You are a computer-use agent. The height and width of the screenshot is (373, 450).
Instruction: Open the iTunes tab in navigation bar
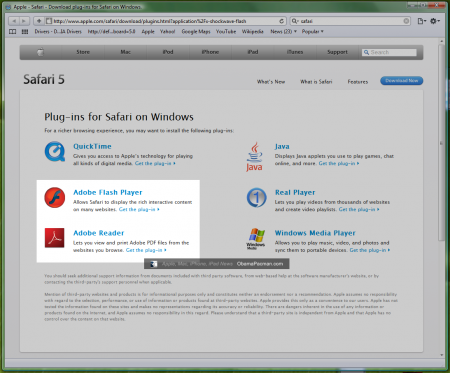click(x=295, y=52)
